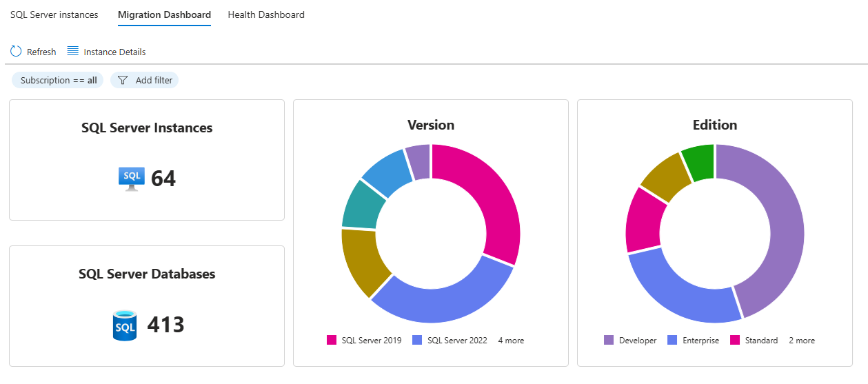The height and width of the screenshot is (384, 868).
Task: Open the Subscription == all filter pill
Action: (x=58, y=80)
